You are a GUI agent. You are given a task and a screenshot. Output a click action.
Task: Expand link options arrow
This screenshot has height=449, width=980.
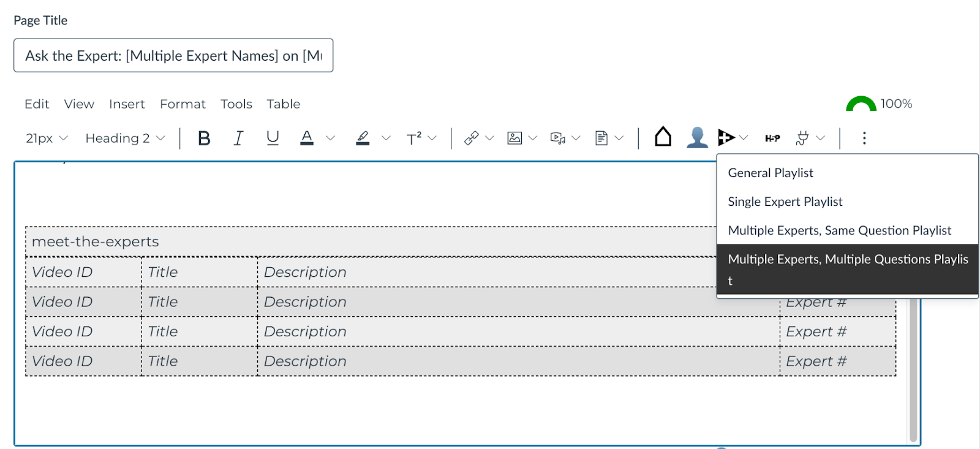tap(489, 138)
